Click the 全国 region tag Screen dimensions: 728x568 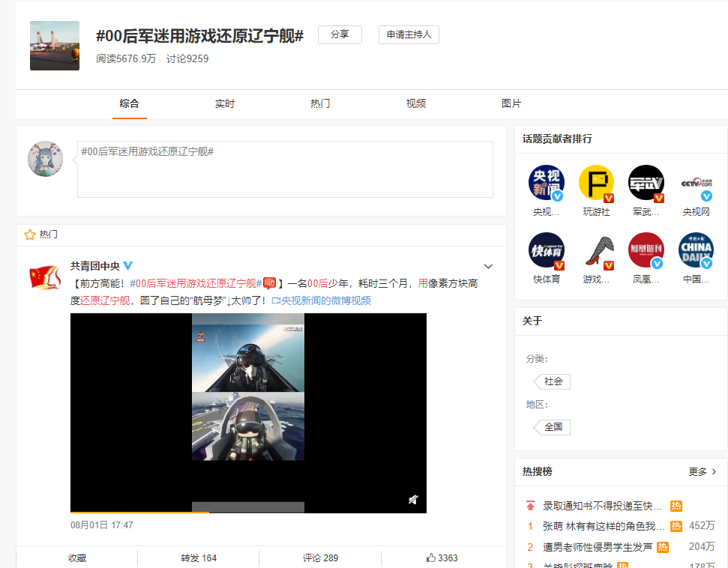[553, 427]
